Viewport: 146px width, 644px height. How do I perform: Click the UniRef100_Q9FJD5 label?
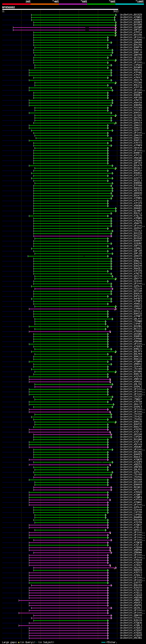[131, 251]
